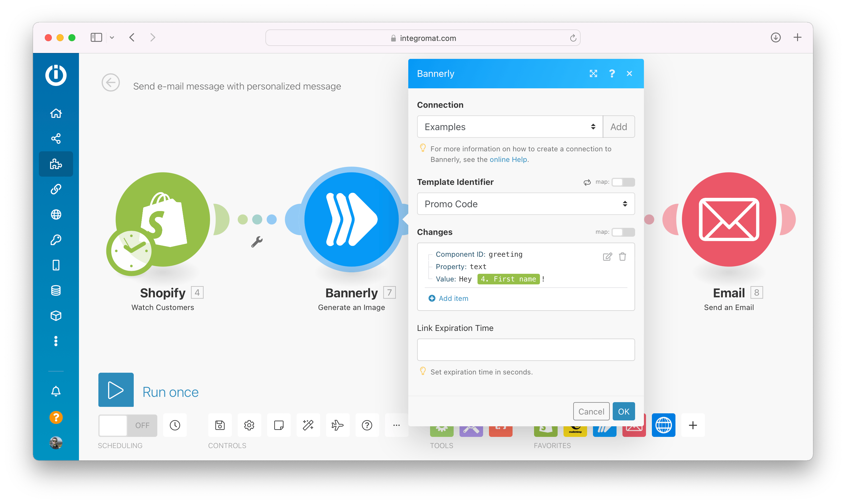
Task: Open Keys icon in sidebar
Action: tap(56, 240)
